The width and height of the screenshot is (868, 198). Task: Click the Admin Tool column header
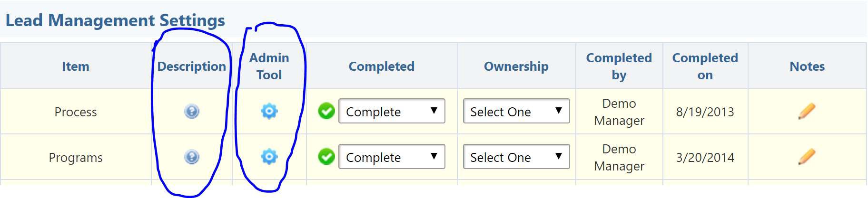click(x=269, y=66)
